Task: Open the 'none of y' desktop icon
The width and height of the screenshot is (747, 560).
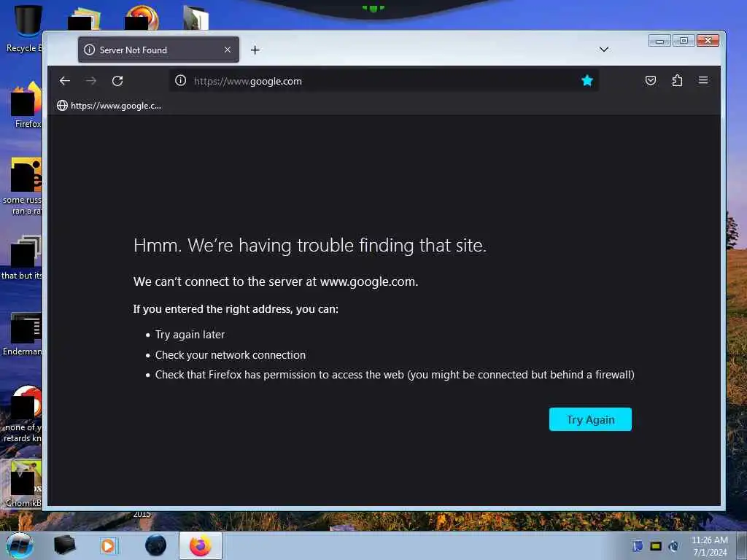Action: click(x=24, y=413)
